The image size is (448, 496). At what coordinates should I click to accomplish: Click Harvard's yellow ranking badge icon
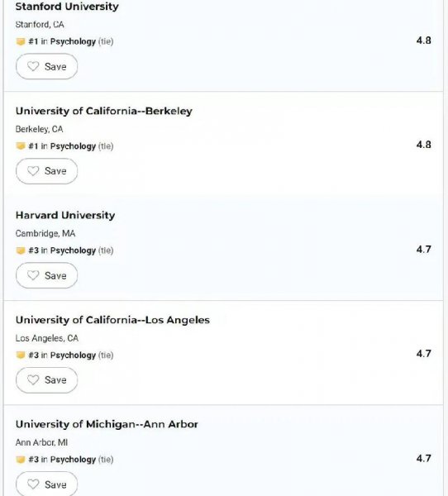coord(21,250)
